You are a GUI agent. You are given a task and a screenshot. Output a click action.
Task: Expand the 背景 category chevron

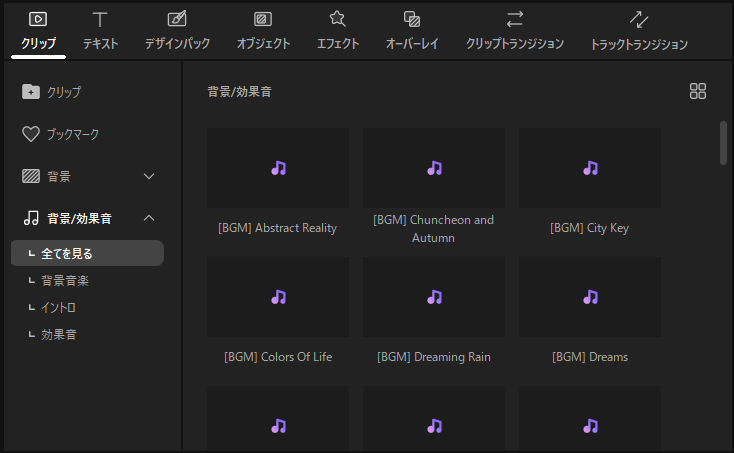[x=149, y=176]
